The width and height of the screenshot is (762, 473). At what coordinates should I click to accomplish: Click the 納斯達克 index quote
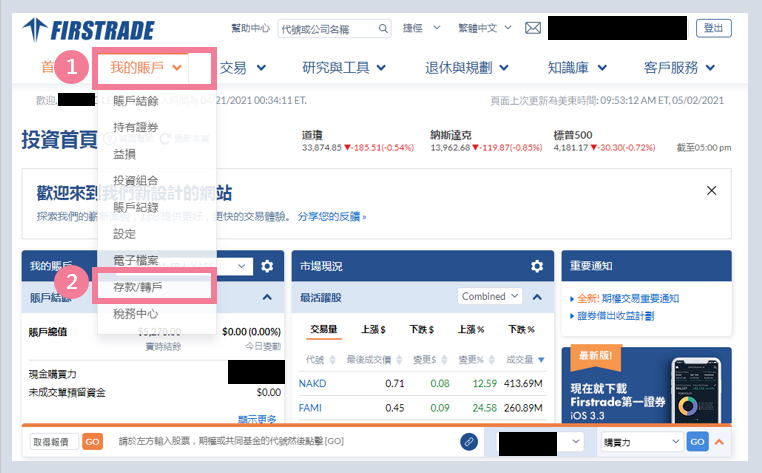(486, 141)
